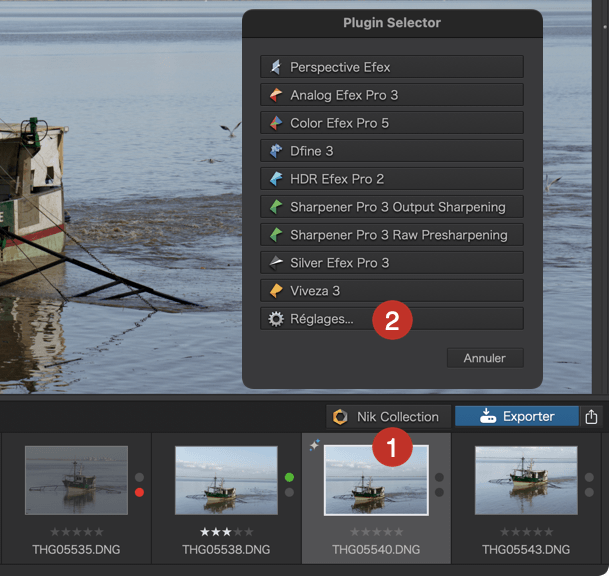Click the Perspective Efex plugin icon
Screen dimensions: 609x576
[276, 67]
